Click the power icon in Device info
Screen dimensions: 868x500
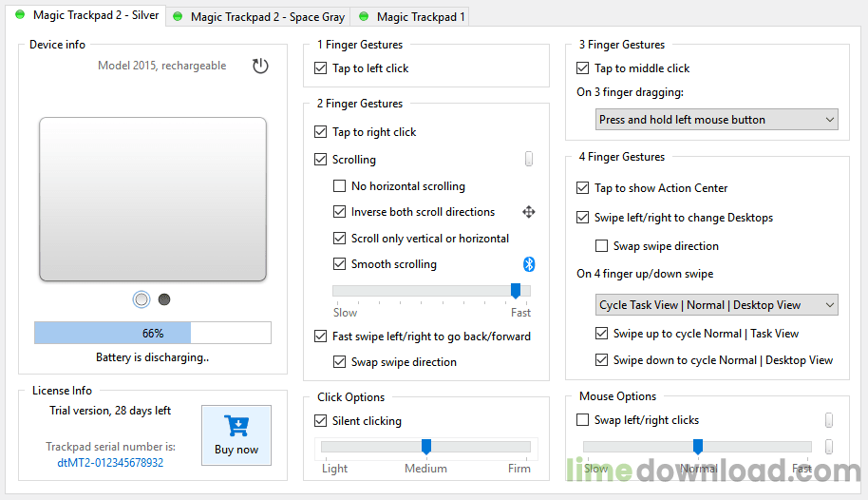[x=260, y=66]
